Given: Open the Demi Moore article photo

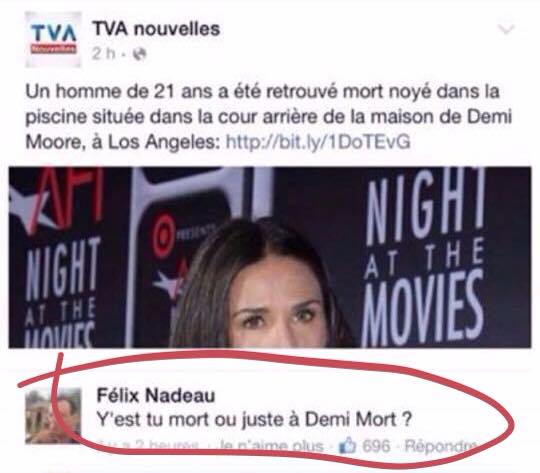Looking at the screenshot, I should [x=270, y=257].
